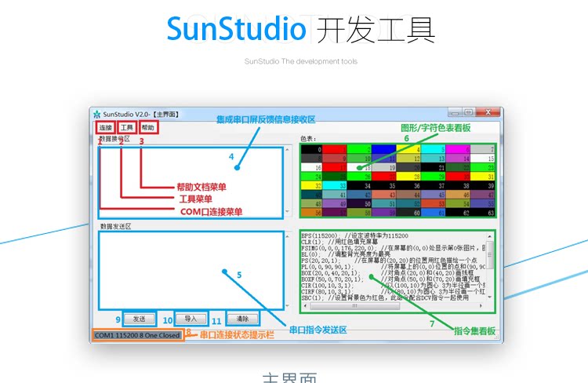Image resolution: width=588 pixels, height=383 pixels.
Task: Select gray color swatch 19
Action: 384,167
